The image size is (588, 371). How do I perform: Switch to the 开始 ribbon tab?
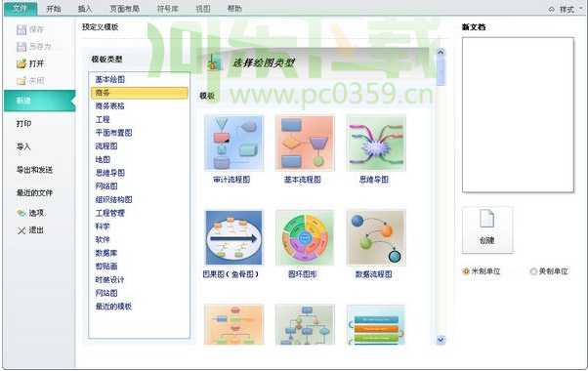coord(54,9)
